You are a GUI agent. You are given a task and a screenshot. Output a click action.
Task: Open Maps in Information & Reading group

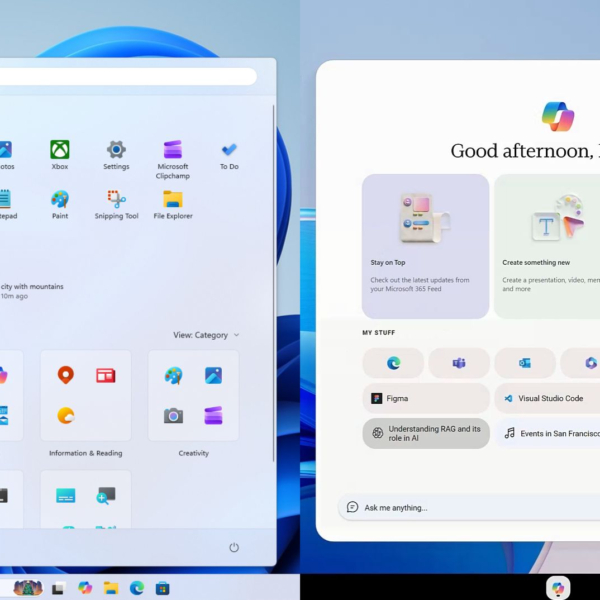pyautogui.click(x=65, y=375)
